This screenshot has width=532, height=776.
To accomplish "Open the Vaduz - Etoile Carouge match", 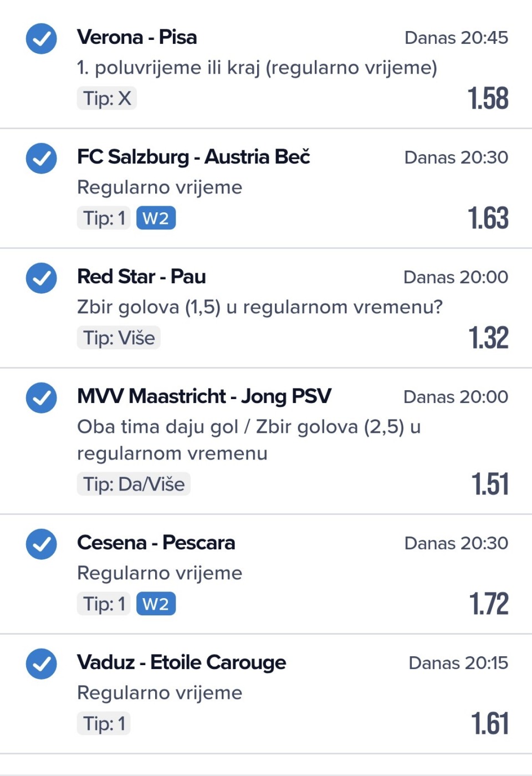I will [x=181, y=662].
